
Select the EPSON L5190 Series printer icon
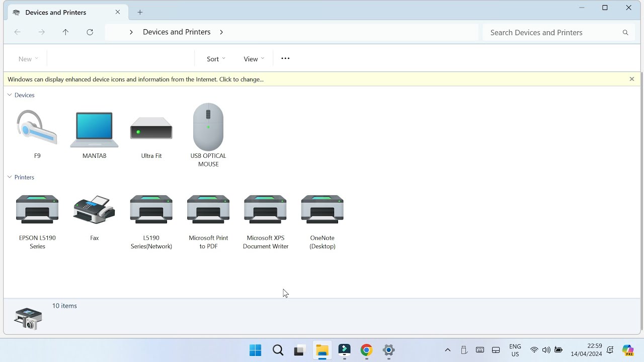pos(37,210)
